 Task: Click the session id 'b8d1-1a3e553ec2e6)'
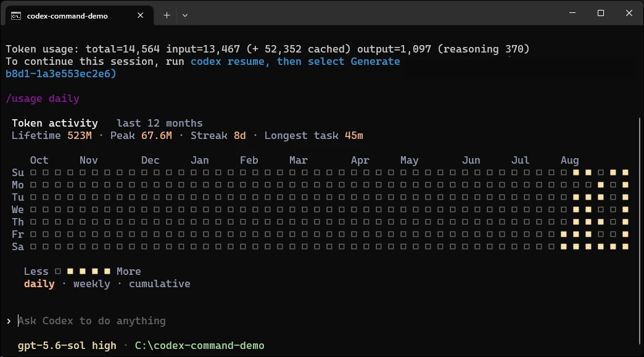[x=61, y=73]
